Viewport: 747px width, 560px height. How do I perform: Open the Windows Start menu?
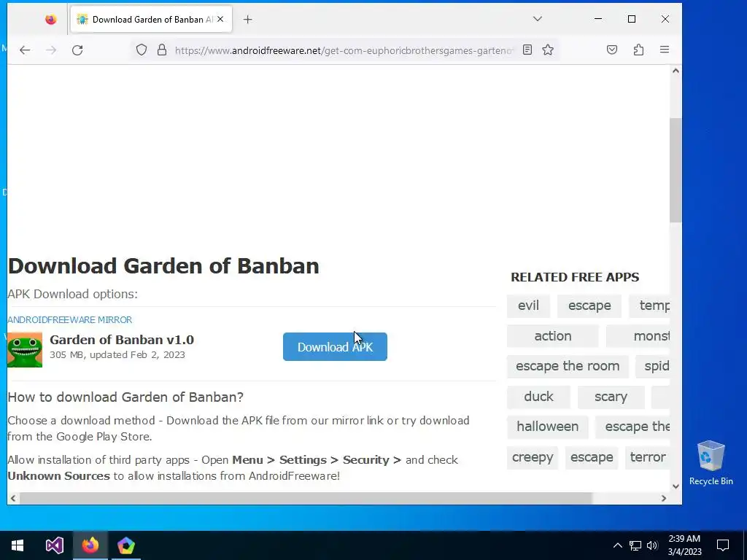[x=18, y=545]
